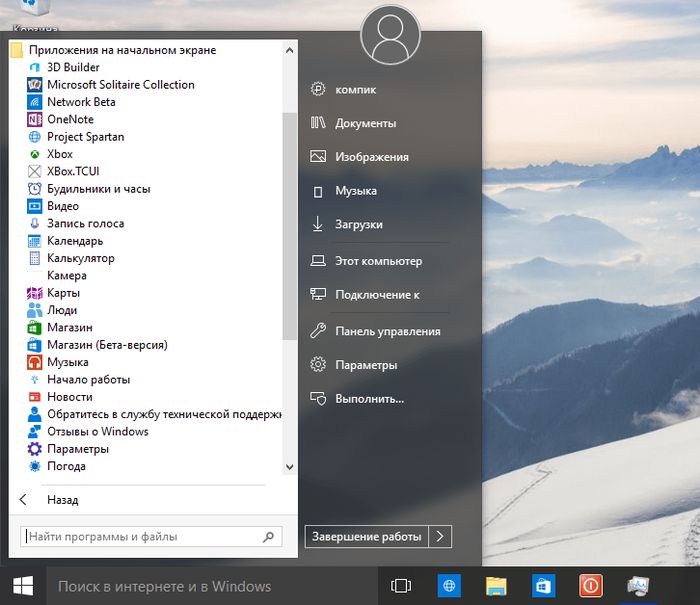700x605 pixels.
Task: Go back with the Назад button
Action: (60, 500)
